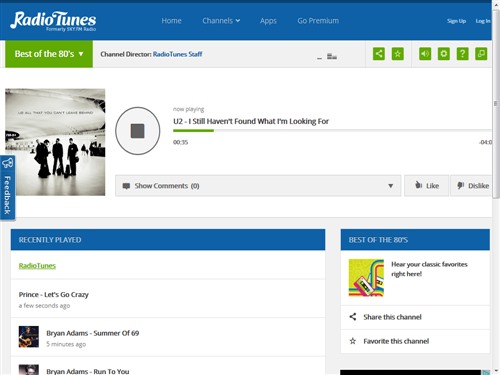This screenshot has height=375, width=500.
Task: Click the Summer Of 69 album thumbnail
Action: click(x=29, y=337)
